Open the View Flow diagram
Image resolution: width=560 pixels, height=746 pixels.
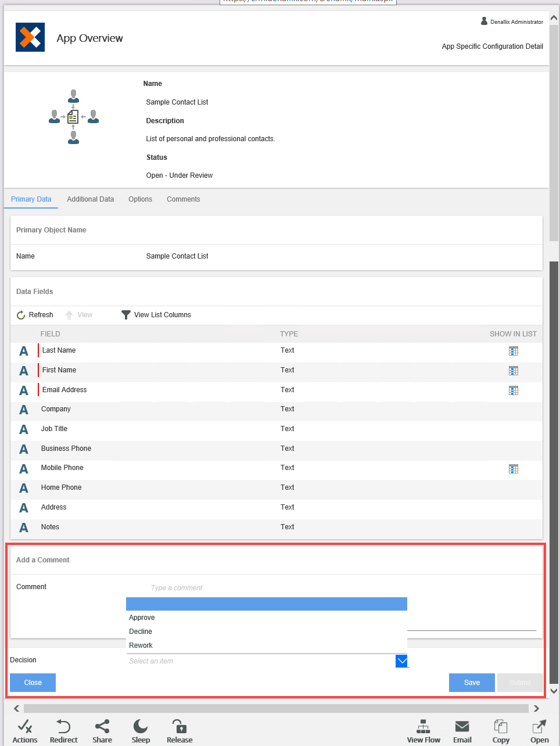(423, 727)
